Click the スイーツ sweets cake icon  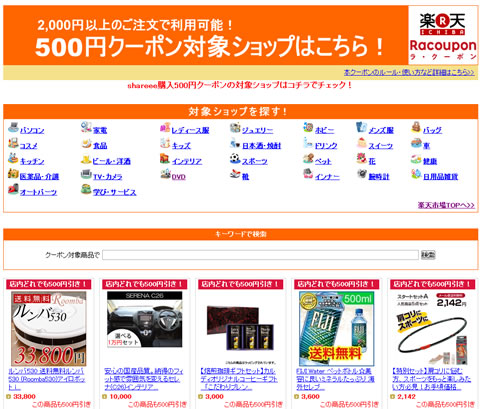pos(361,143)
